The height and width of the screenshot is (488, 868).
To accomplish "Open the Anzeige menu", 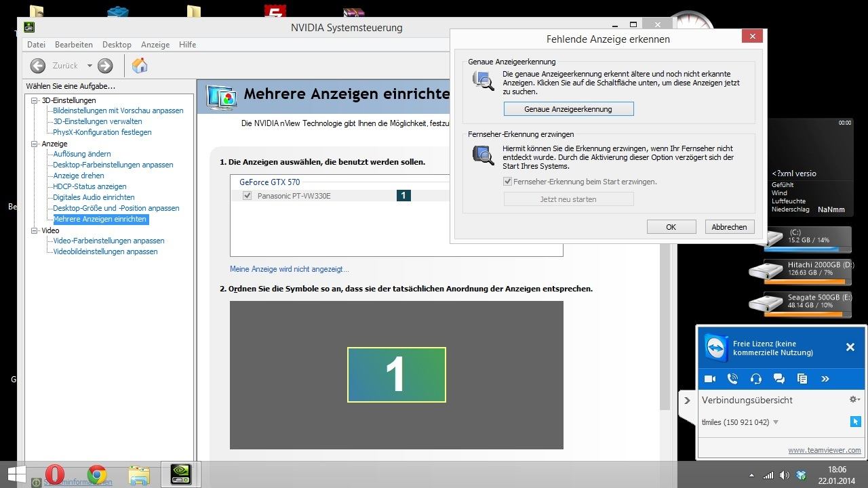I will point(155,45).
